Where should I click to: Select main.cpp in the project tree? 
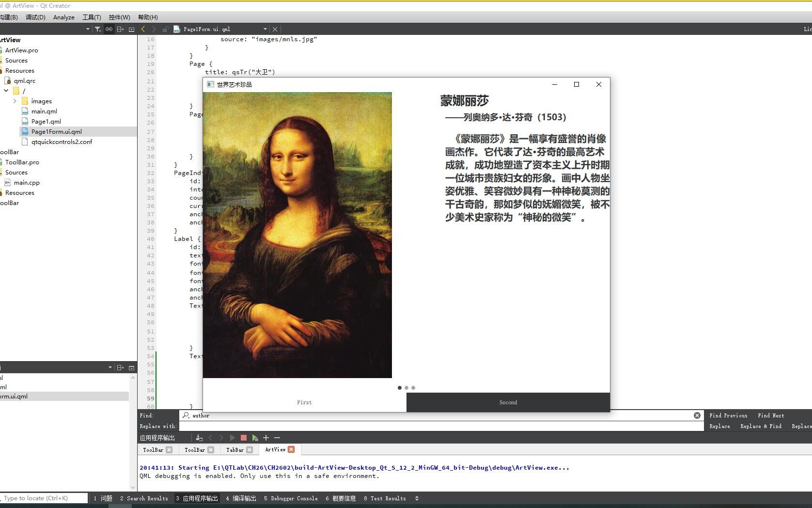27,182
